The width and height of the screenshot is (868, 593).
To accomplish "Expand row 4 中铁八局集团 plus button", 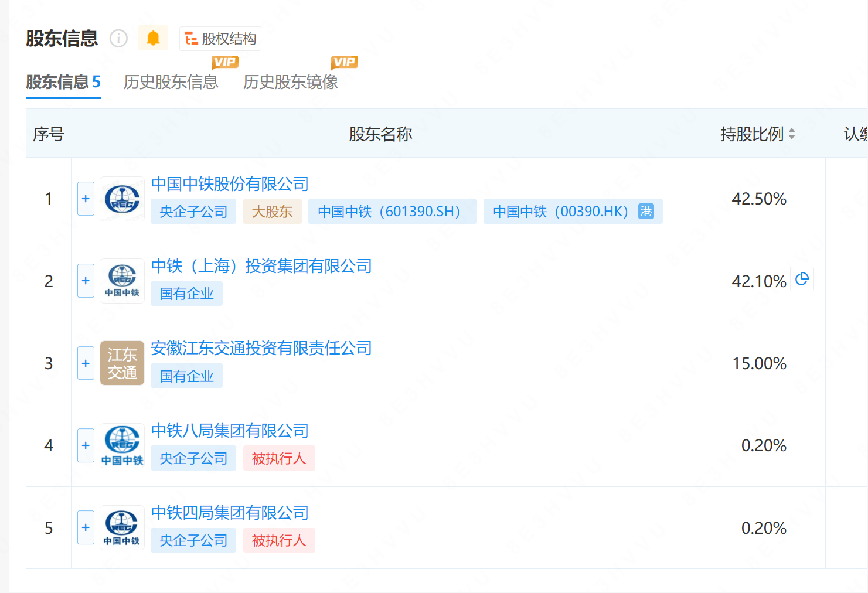I will pyautogui.click(x=86, y=445).
